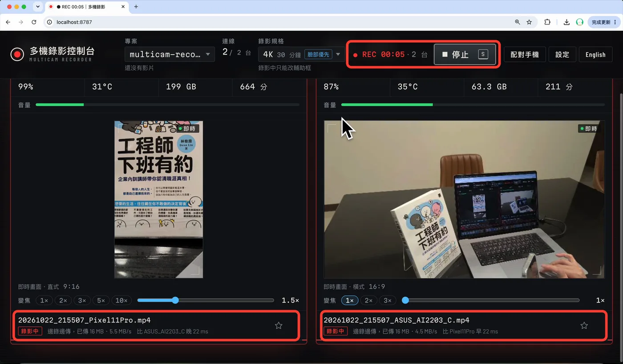Star the ASUS_AI2203_C.mp4 recording
This screenshot has height=364, width=623.
click(x=584, y=325)
